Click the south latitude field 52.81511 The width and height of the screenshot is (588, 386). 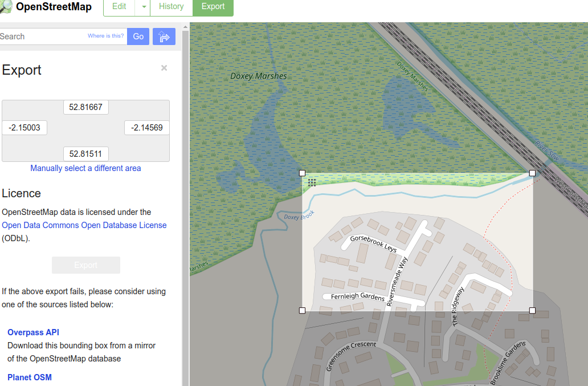pyautogui.click(x=86, y=154)
